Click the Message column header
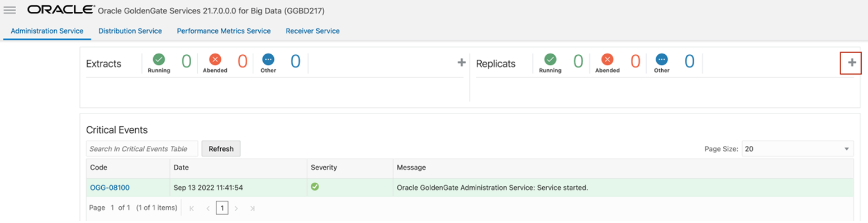The width and height of the screenshot is (868, 223). pos(623,168)
